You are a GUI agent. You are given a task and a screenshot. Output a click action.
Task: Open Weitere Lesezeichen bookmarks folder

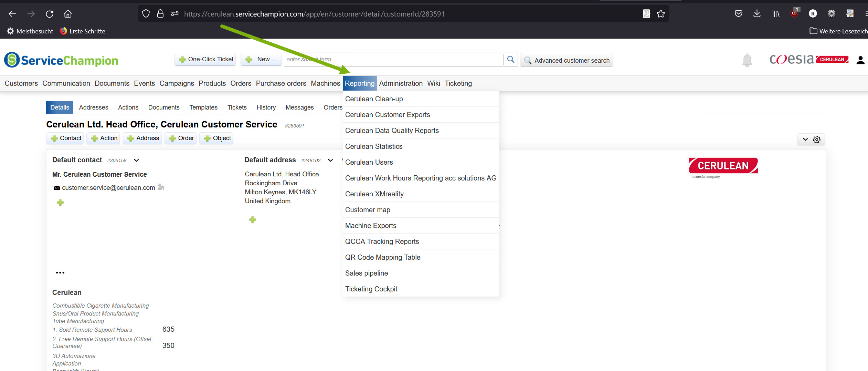coord(839,31)
